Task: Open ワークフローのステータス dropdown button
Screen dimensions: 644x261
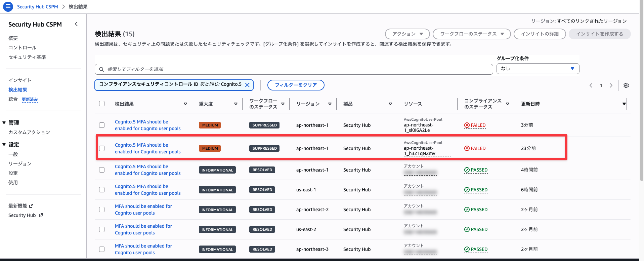Action: (x=472, y=34)
